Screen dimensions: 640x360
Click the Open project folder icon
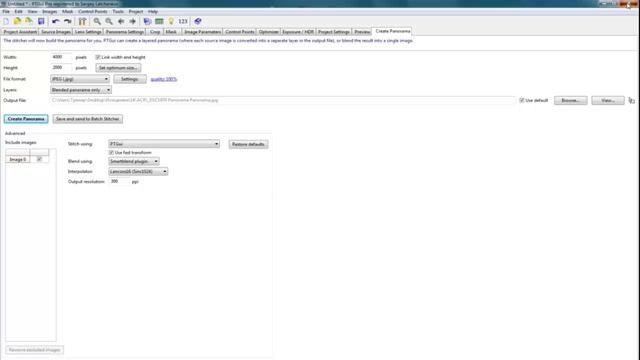17,21
